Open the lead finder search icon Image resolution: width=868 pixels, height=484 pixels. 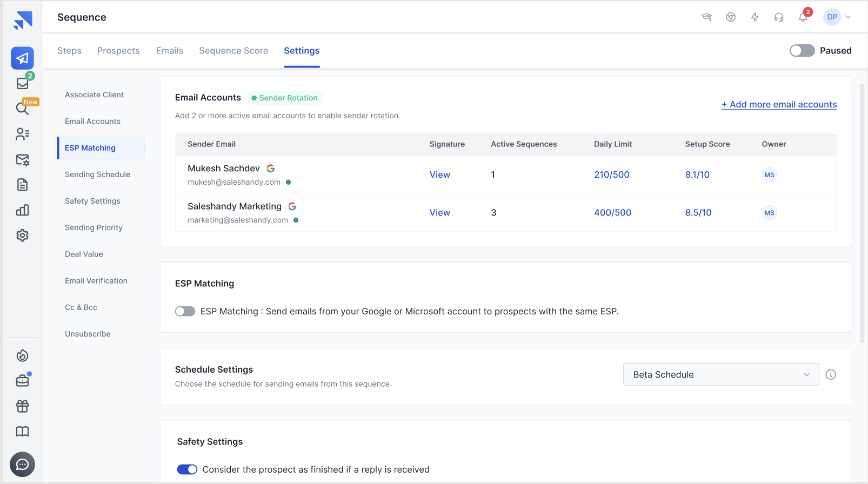pyautogui.click(x=22, y=109)
